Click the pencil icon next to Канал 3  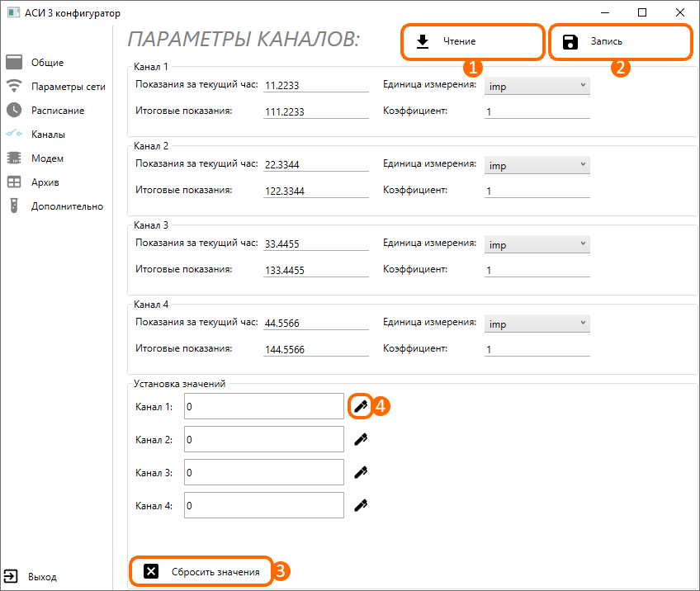pos(361,472)
